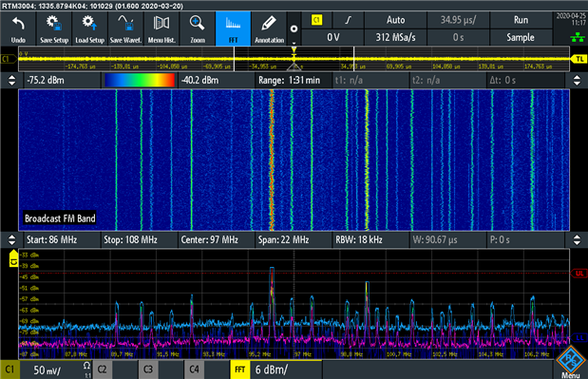Click the W: 90.67 µs field
The width and height of the screenshot is (588, 379).
(448, 240)
